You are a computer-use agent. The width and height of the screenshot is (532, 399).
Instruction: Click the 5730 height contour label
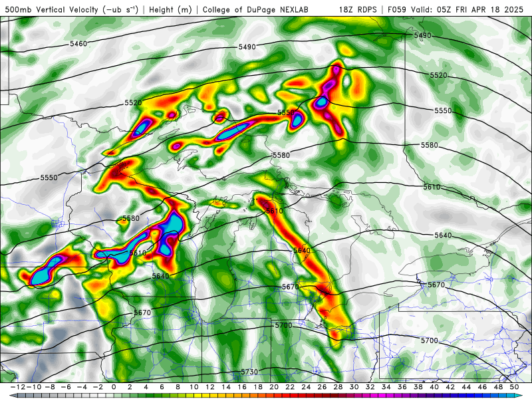[249, 372]
